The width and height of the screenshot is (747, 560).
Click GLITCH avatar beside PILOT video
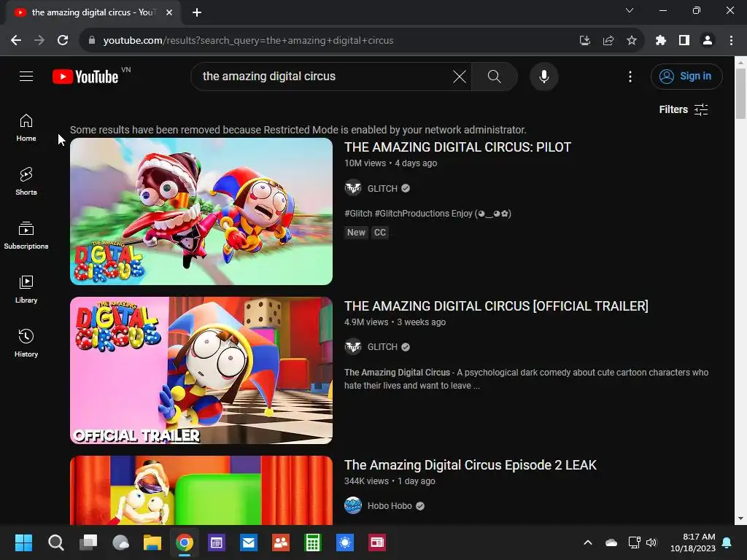[x=353, y=188]
